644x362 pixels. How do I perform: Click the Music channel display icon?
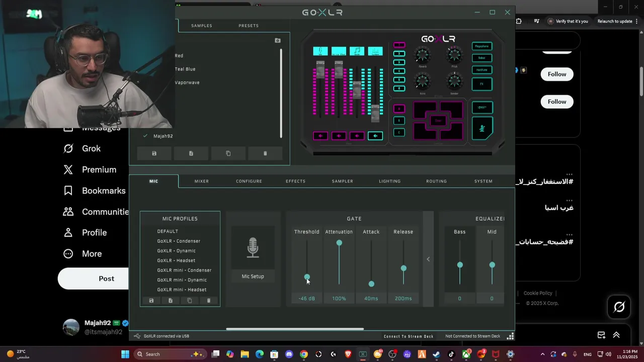357,51
